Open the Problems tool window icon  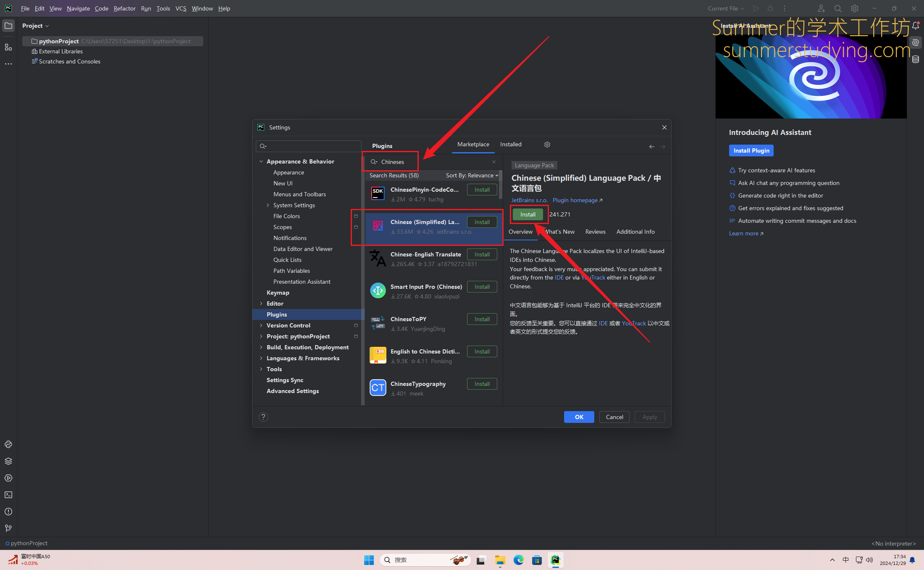pyautogui.click(x=8, y=512)
